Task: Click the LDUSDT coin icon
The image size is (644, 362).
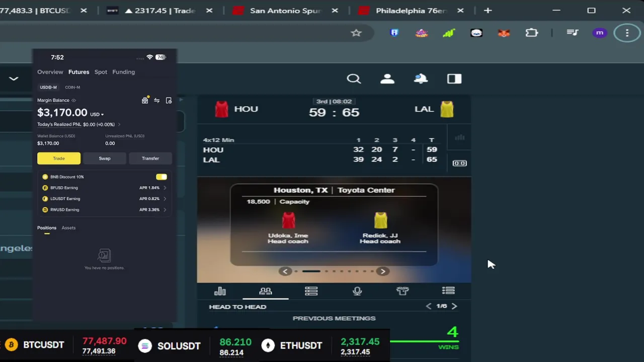Action: pos(45,199)
